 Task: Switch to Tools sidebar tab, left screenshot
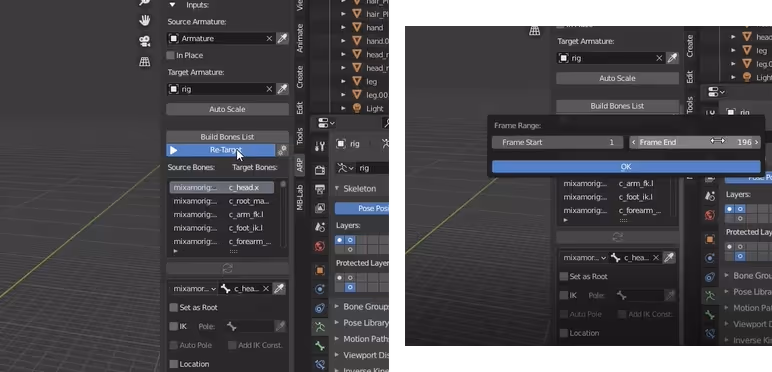pyautogui.click(x=300, y=136)
